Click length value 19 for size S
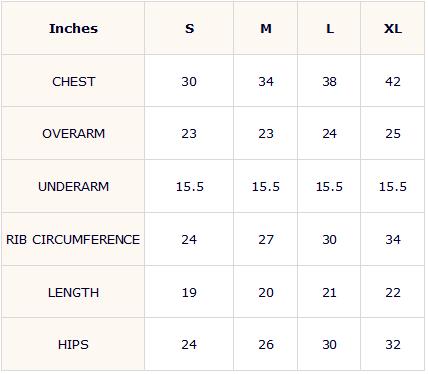This screenshot has width=428, height=374. click(189, 292)
